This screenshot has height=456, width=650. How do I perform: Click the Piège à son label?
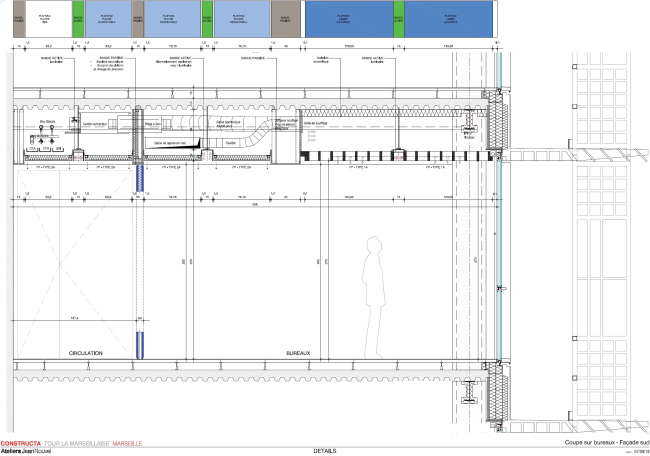tap(154, 123)
